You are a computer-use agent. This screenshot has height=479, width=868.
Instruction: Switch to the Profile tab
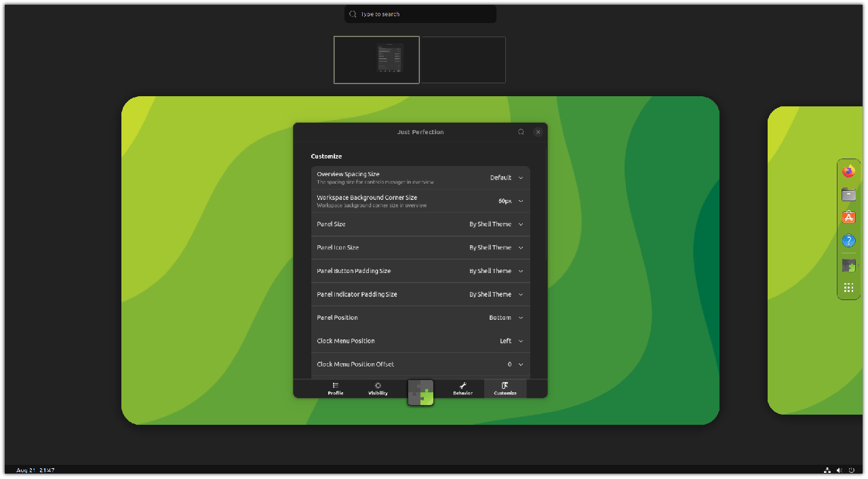click(336, 388)
